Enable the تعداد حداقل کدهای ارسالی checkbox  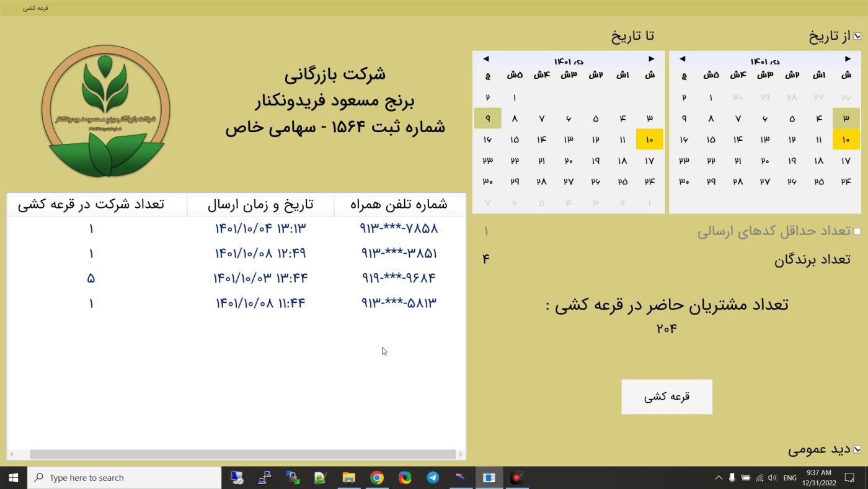coord(857,231)
